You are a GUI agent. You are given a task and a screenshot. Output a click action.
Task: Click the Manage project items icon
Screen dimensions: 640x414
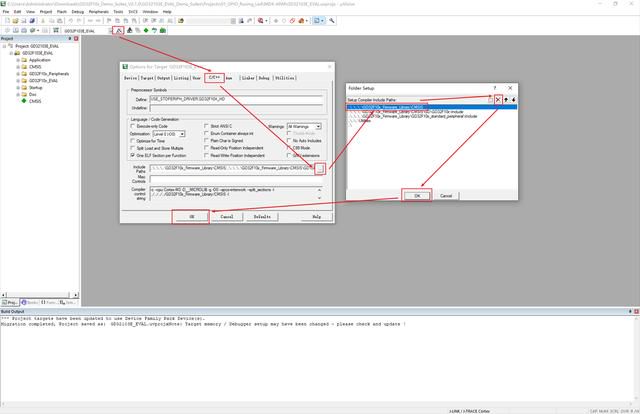pos(129,30)
